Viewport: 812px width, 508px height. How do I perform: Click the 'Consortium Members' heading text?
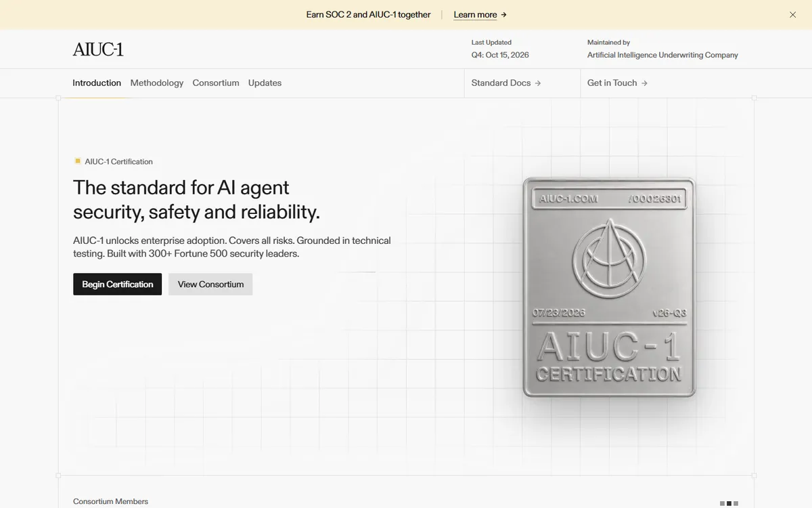tap(110, 501)
